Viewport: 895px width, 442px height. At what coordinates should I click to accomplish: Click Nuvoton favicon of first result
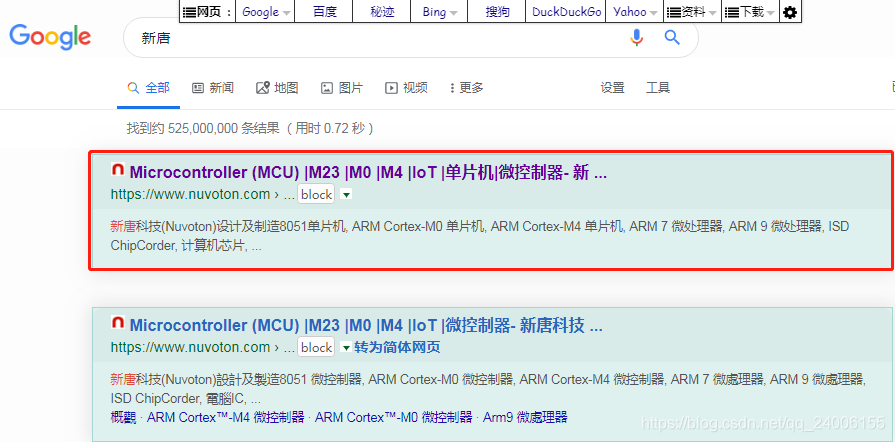pos(118,170)
